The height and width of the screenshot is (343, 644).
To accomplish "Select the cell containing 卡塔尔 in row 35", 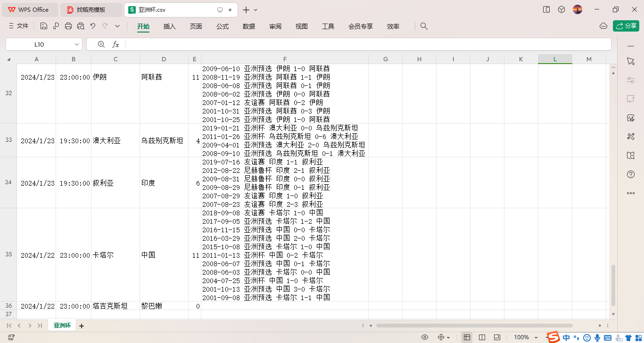I will click(x=116, y=255).
